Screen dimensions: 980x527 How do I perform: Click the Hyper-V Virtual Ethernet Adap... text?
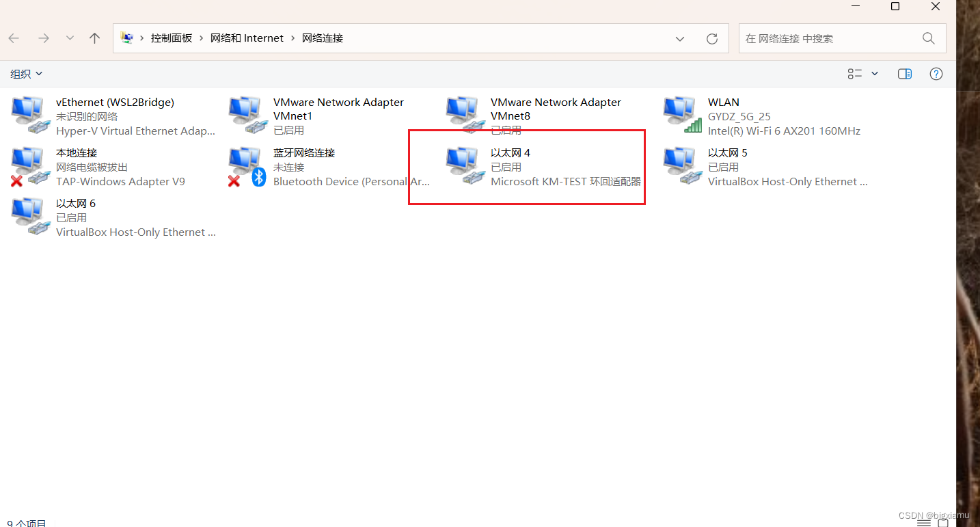(136, 131)
